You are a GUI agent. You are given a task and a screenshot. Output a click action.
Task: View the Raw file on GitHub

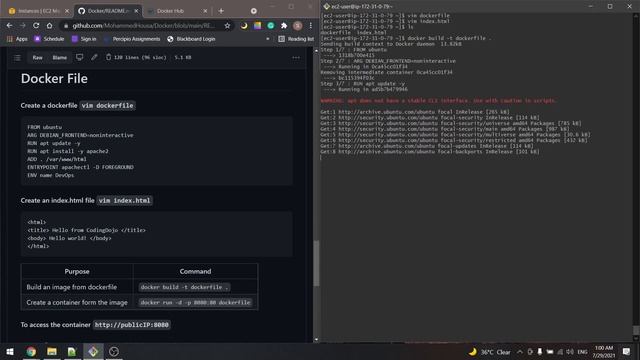38,58
